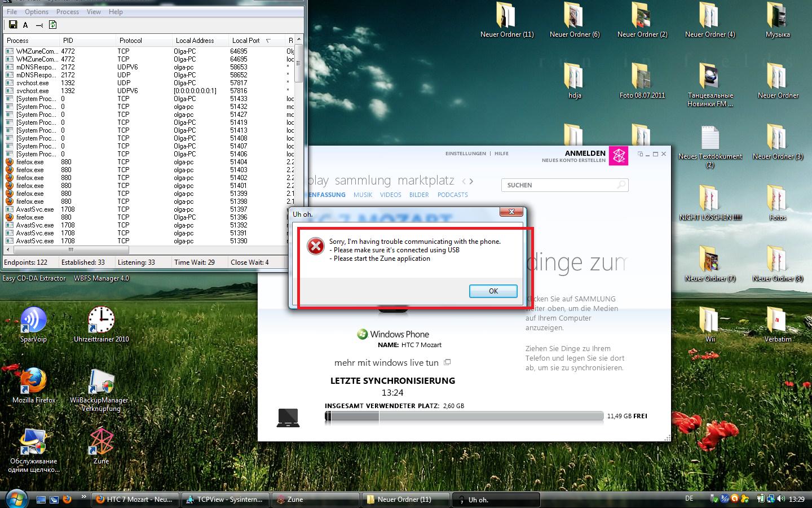The height and width of the screenshot is (508, 812).
Task: Click the Windows Start orb
Action: (16, 499)
